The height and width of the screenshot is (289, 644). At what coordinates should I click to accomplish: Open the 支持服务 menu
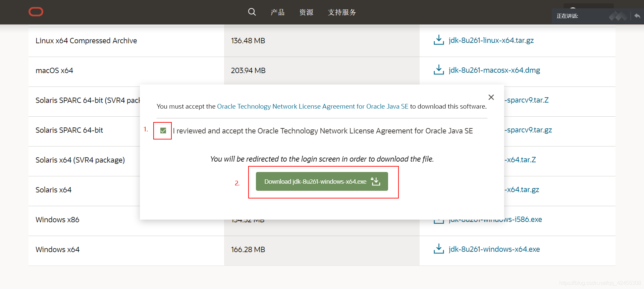point(342,12)
